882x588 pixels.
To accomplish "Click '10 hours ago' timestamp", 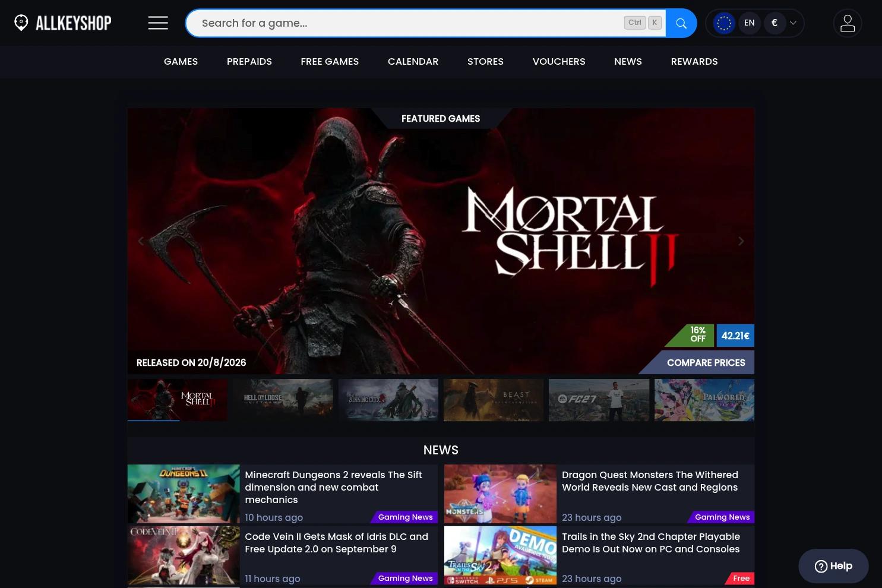I will point(274,518).
